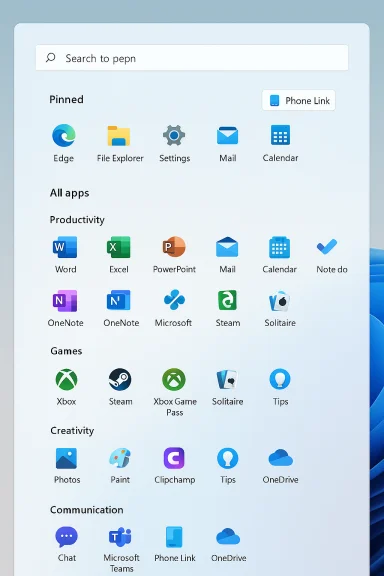
Task: Open Solitaire in the Games group
Action: point(227,387)
